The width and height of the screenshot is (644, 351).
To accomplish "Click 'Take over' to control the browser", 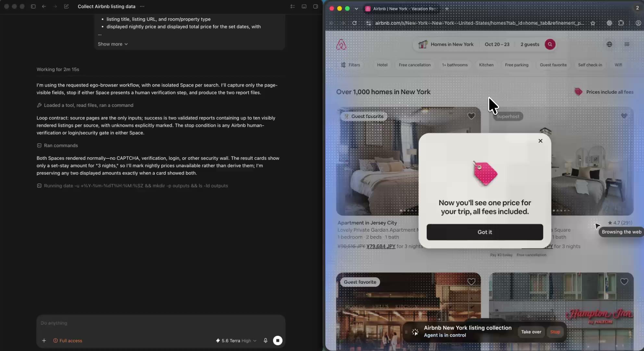I will 531,332.
